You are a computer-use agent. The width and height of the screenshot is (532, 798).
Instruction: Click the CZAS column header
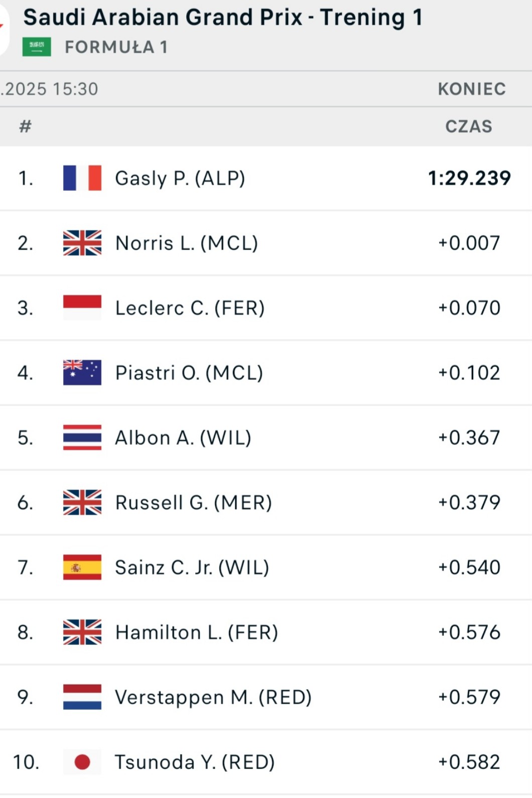coord(469,126)
